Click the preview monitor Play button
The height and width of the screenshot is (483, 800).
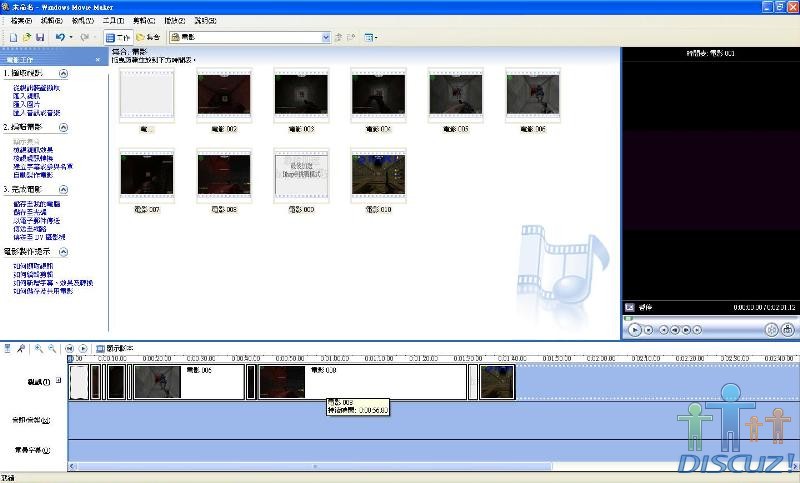634,330
